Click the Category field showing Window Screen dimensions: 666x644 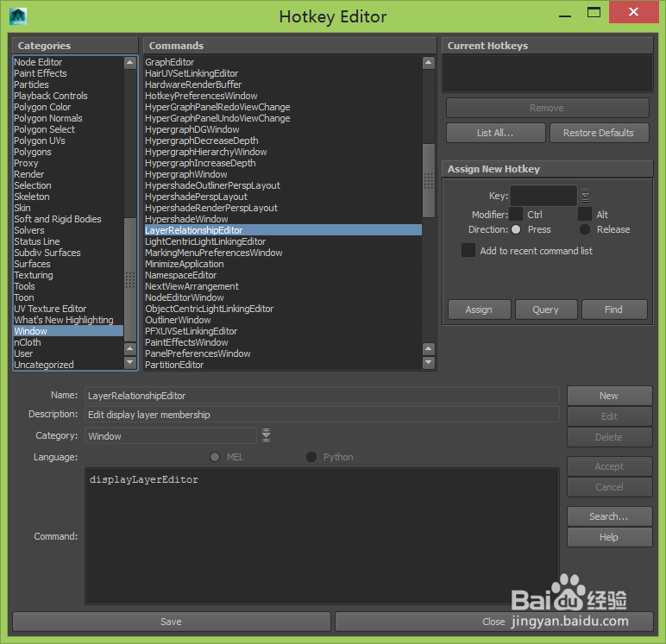point(171,435)
